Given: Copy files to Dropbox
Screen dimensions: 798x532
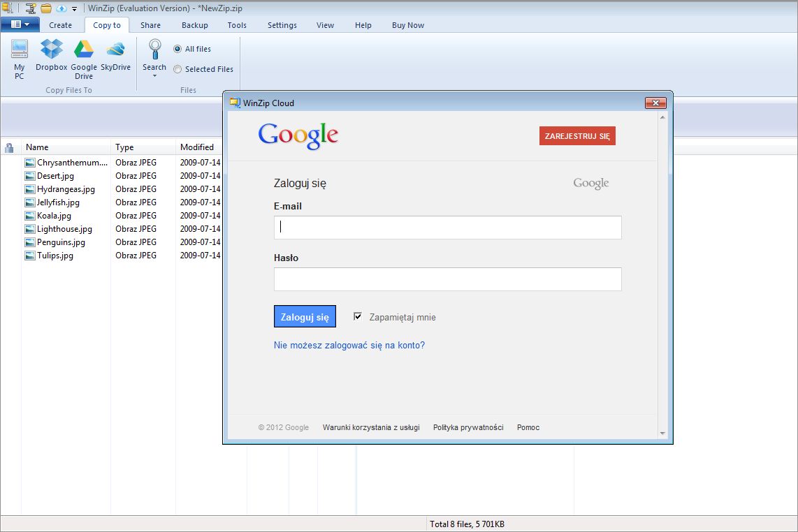Looking at the screenshot, I should (52, 55).
